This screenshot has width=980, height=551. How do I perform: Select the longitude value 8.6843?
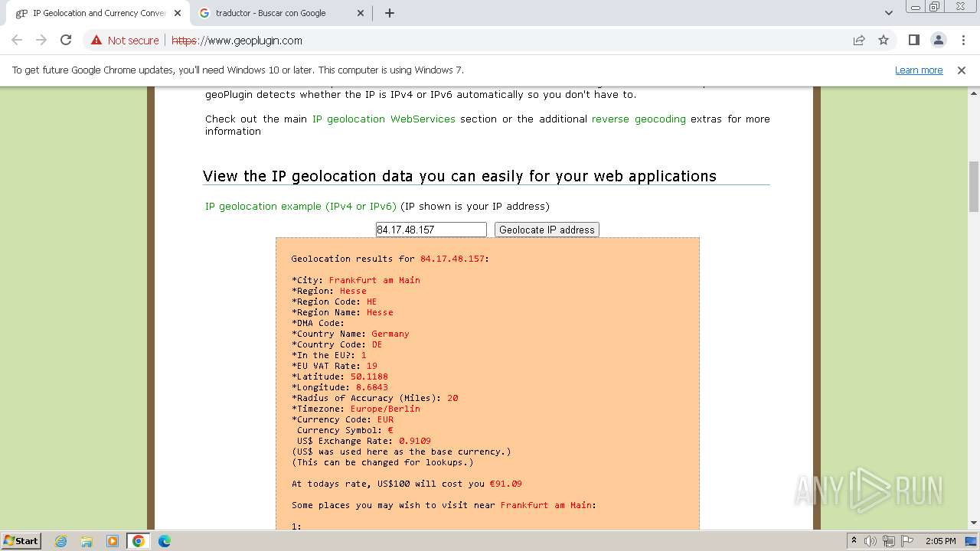pos(372,387)
